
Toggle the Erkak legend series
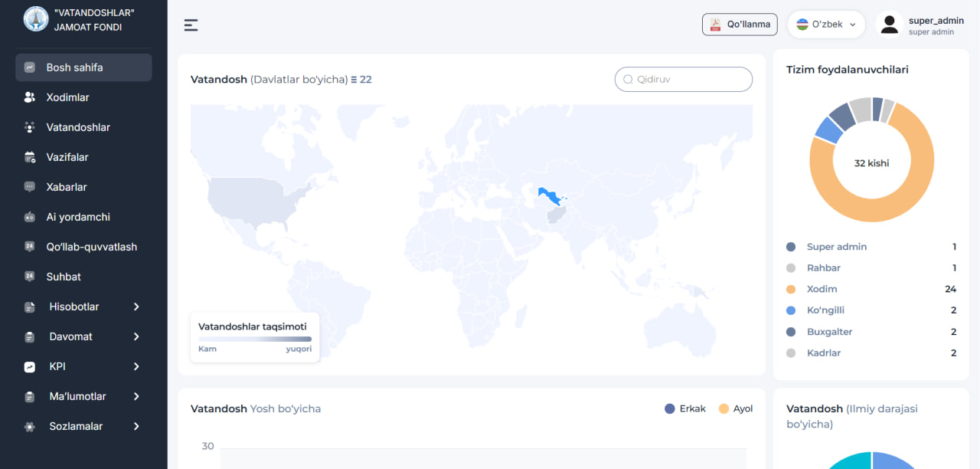(685, 408)
